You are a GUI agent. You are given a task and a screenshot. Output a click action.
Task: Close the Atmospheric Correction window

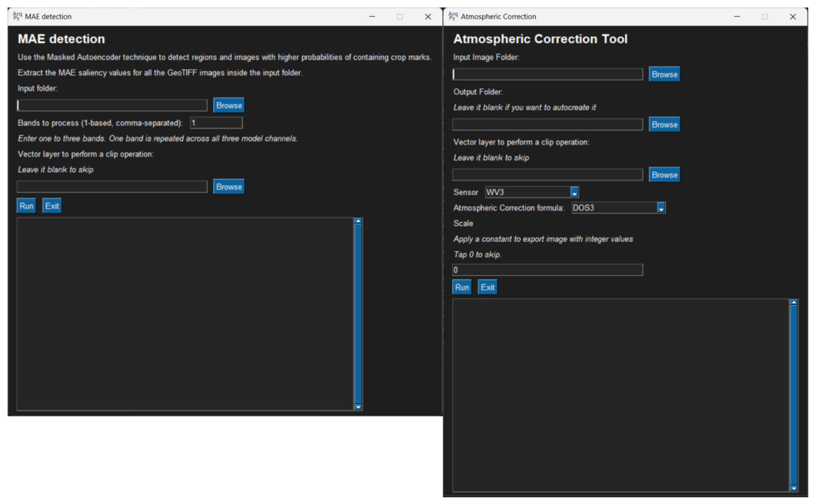coord(793,17)
